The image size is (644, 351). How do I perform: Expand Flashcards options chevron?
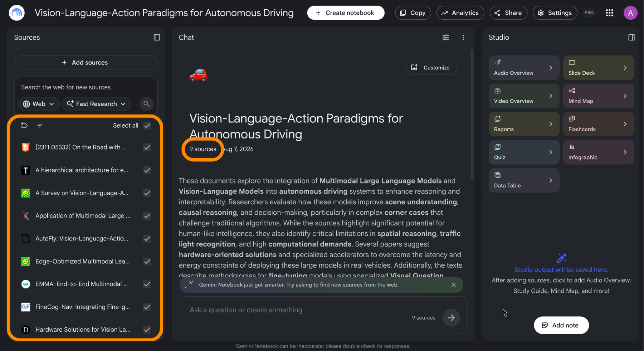pos(625,124)
